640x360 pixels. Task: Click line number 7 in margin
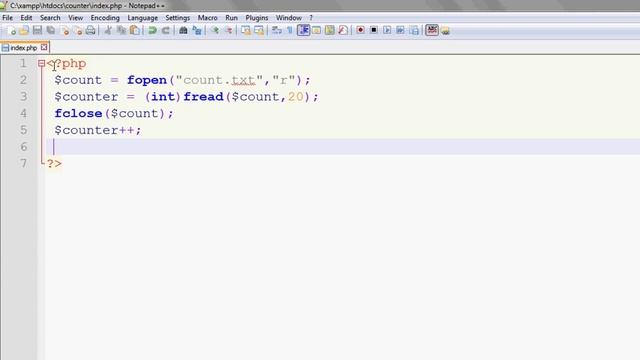click(x=23, y=164)
